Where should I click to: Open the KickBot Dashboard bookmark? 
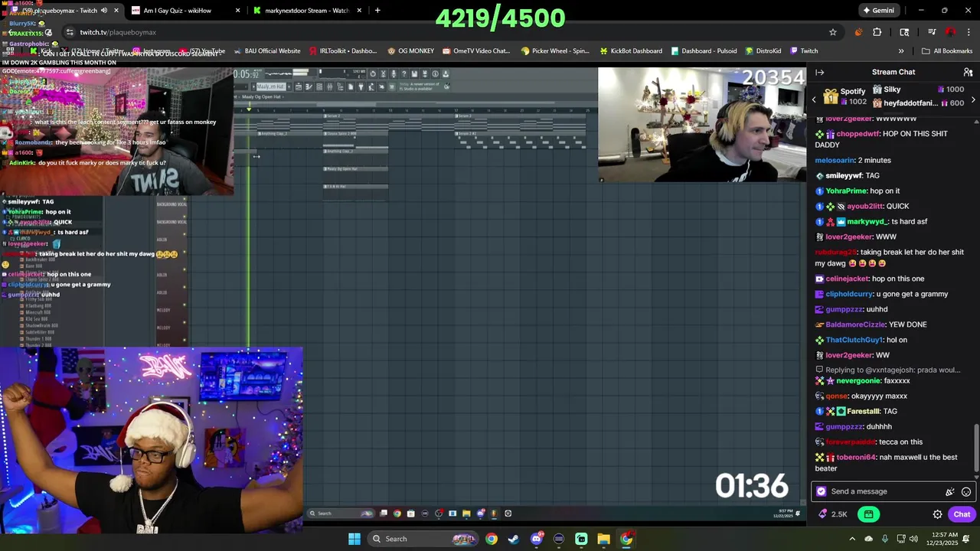[x=631, y=51]
